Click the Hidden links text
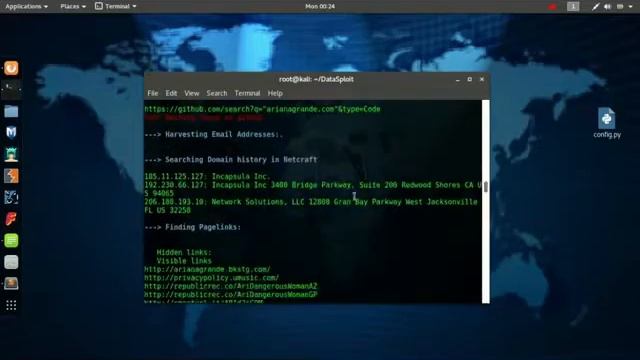Image resolution: width=640 pixels, height=360 pixels. pos(184,252)
